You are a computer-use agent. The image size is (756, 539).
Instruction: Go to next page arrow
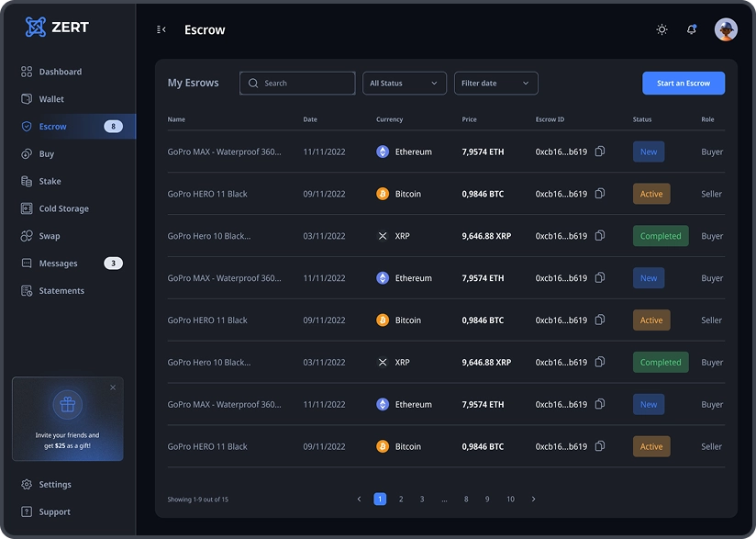point(533,499)
